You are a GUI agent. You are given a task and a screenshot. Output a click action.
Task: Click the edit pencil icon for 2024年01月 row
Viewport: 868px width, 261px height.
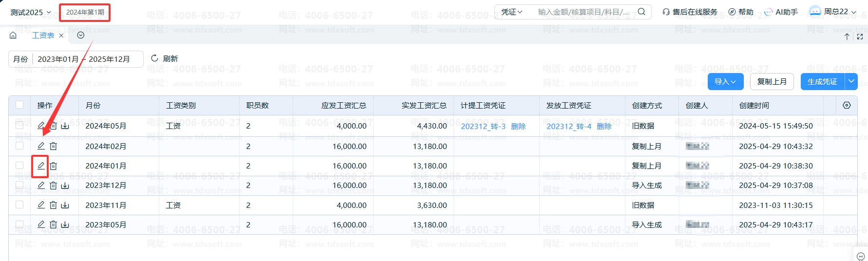tap(41, 166)
